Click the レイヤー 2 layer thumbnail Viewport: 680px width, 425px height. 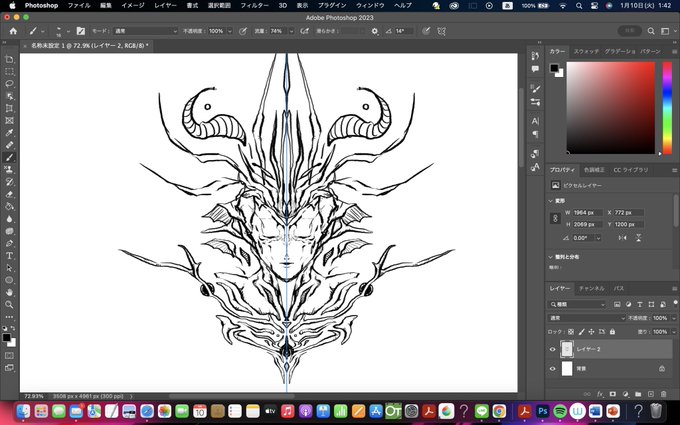click(567, 349)
